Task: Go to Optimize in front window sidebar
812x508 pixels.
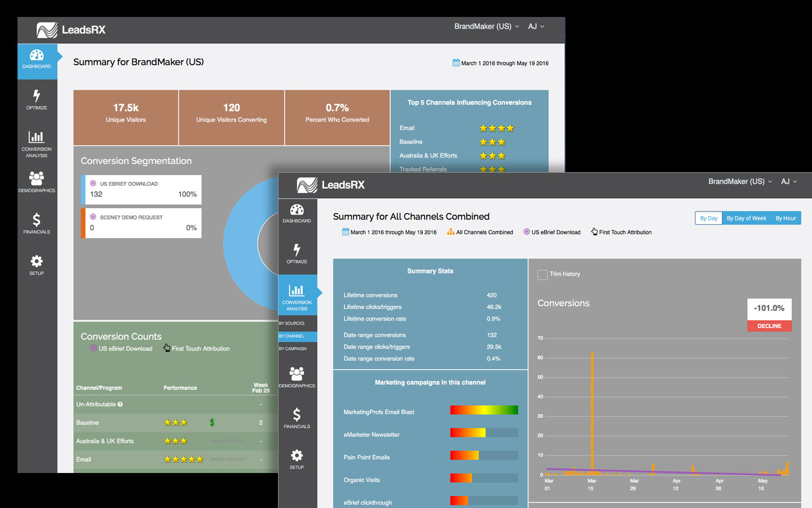Action: (297, 254)
